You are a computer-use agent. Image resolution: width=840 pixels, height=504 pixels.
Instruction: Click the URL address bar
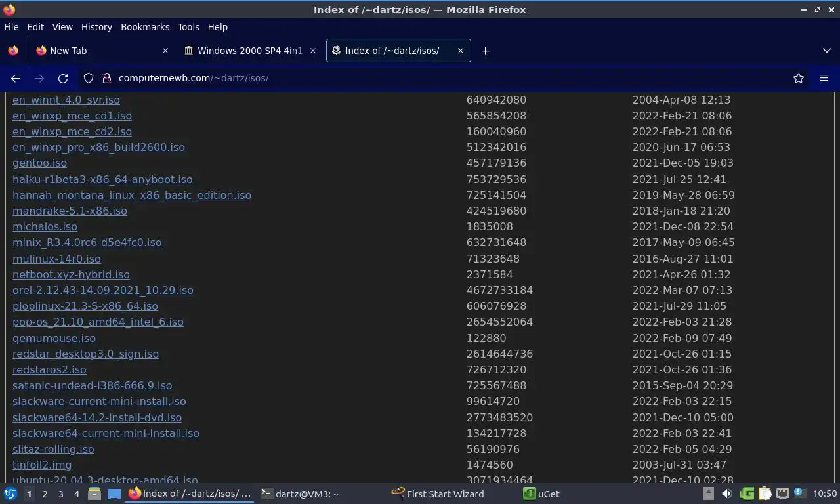click(x=446, y=78)
